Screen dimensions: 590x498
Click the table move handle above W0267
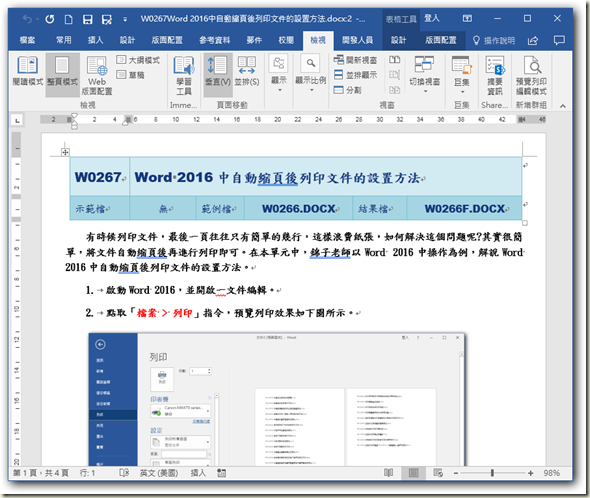65,152
